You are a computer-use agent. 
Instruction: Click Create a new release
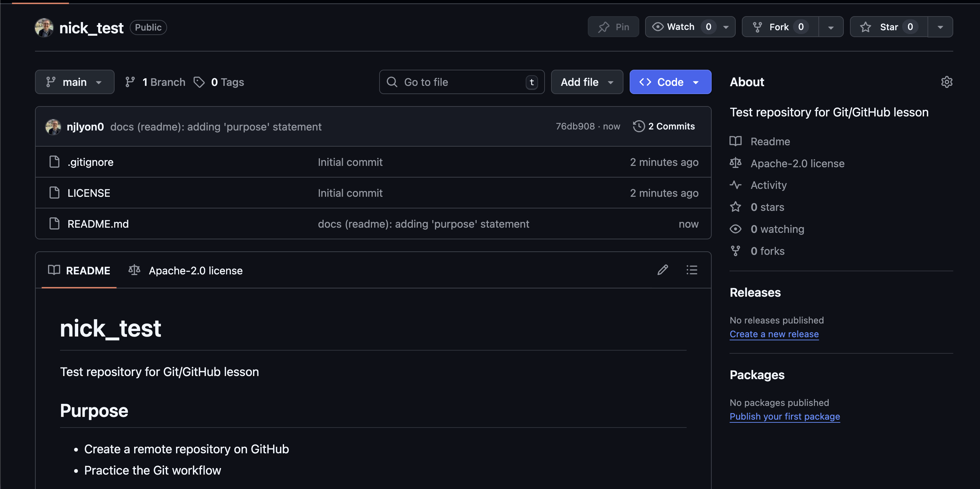[x=774, y=334]
